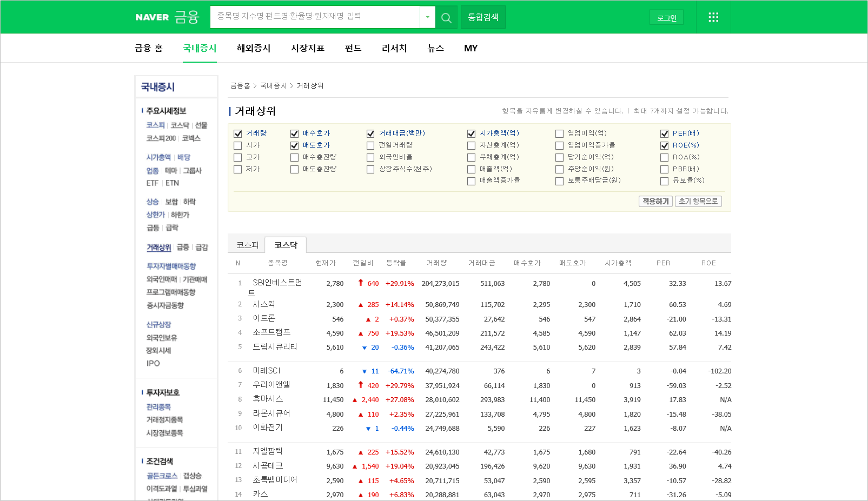Go to 국내증시 in breadcrumb
This screenshot has height=501, width=868.
coord(274,85)
